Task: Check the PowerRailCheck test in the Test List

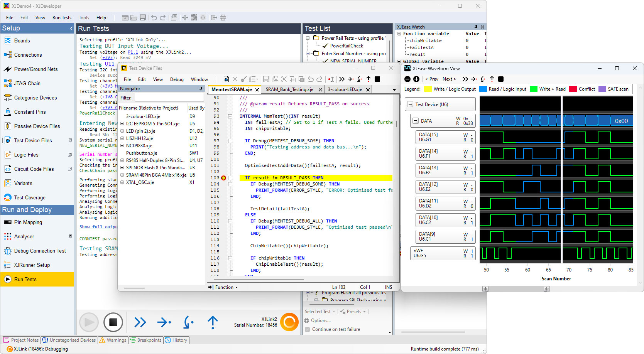Action: (325, 46)
